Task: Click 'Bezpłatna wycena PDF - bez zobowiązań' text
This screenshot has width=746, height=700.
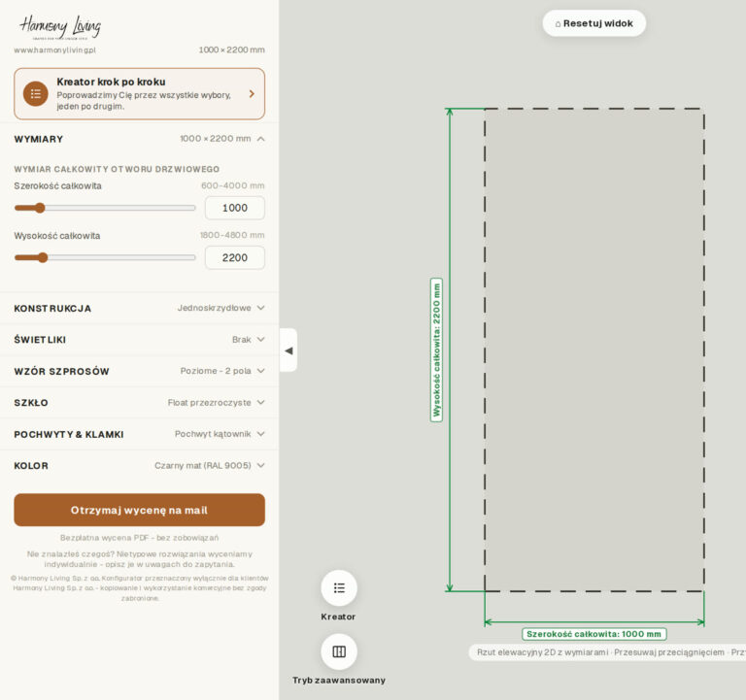Action: [x=140, y=538]
